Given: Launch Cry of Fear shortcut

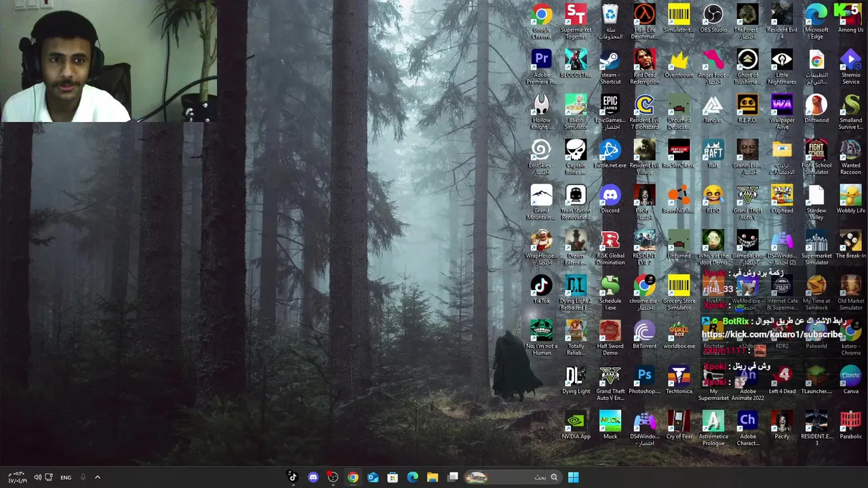Looking at the screenshot, I should [679, 424].
